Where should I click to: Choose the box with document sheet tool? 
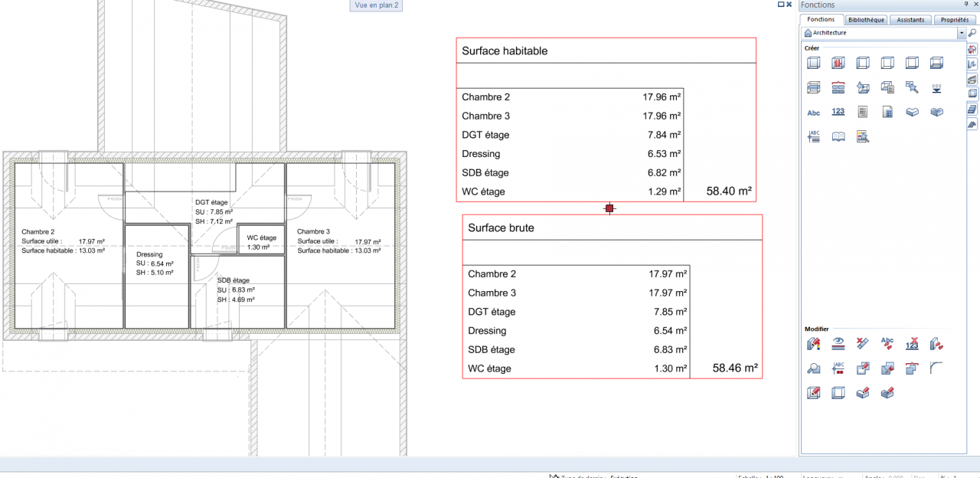coord(887,87)
